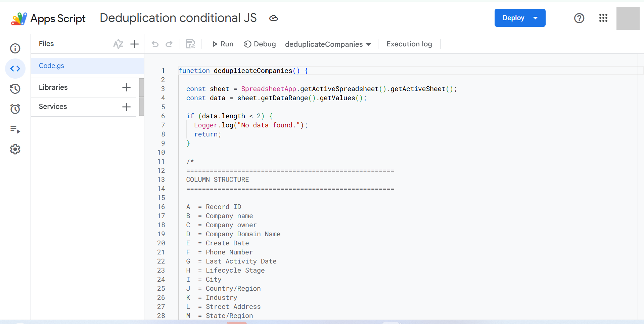Rename project title Deduplication conditional JS

(x=178, y=18)
